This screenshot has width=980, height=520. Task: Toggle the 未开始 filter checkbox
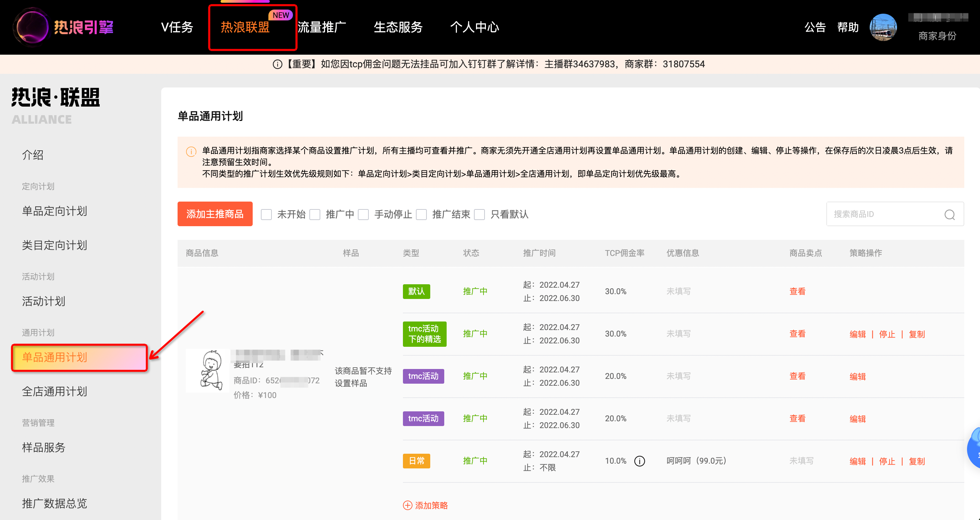(266, 214)
